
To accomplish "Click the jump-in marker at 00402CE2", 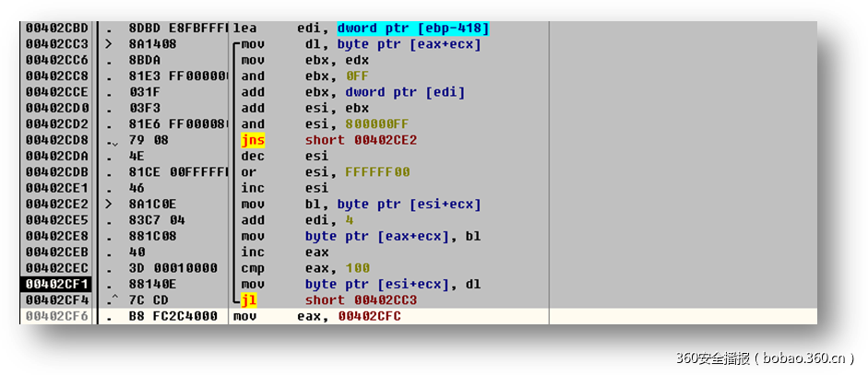I will coord(110,205).
